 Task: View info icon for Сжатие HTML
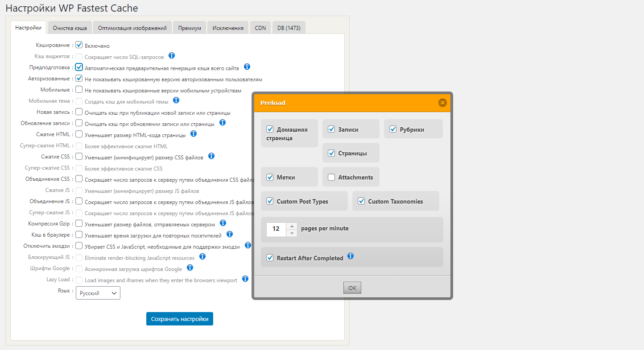tap(194, 133)
